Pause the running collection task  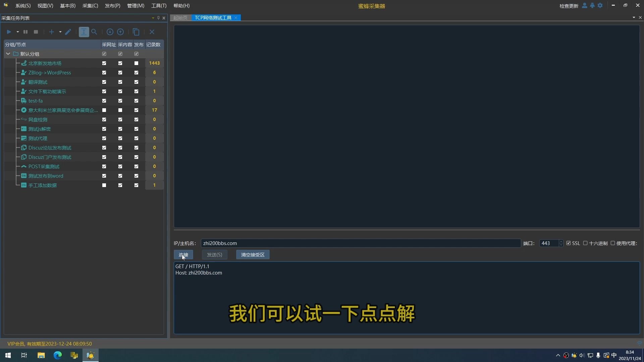click(25, 32)
